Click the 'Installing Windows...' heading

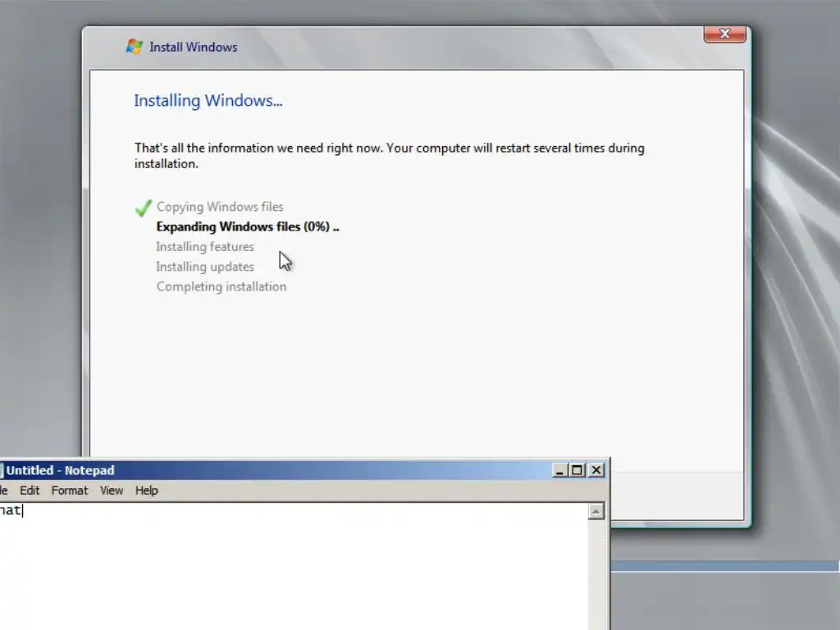[208, 101]
